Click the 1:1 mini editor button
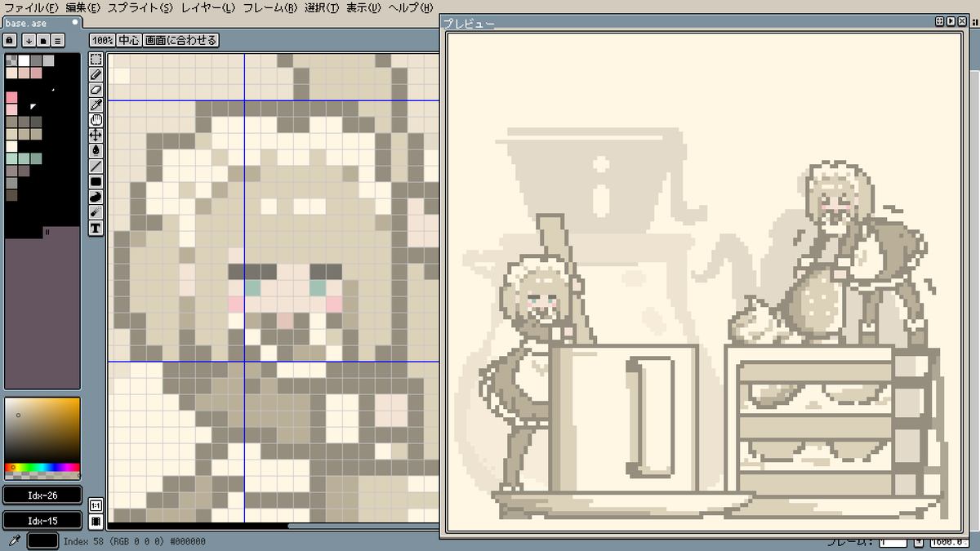Screen dimensions: 980x551 pyautogui.click(x=96, y=505)
